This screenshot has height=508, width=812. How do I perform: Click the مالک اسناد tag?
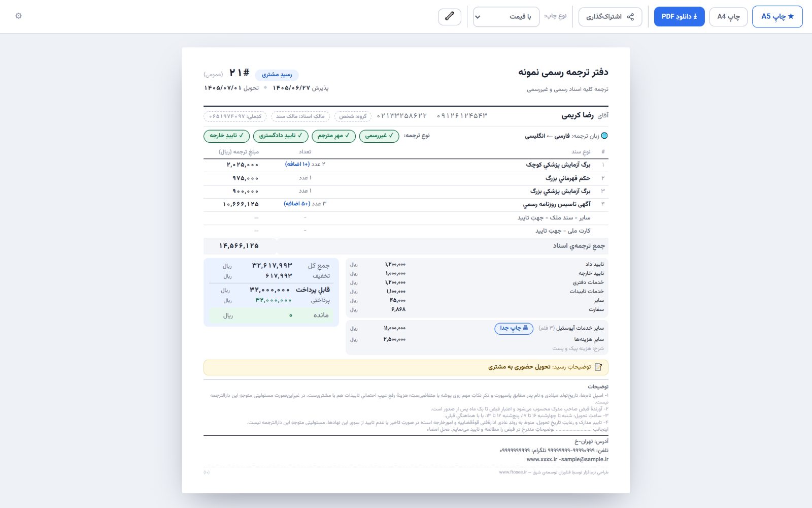[300, 116]
